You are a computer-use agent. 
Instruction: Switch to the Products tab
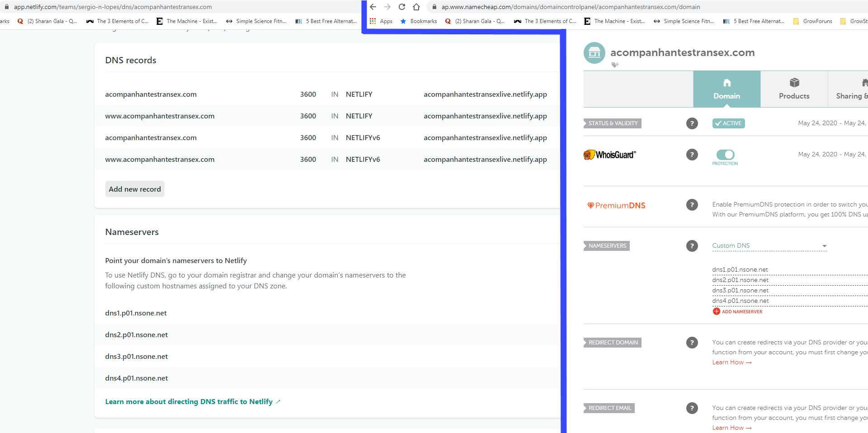coord(794,89)
